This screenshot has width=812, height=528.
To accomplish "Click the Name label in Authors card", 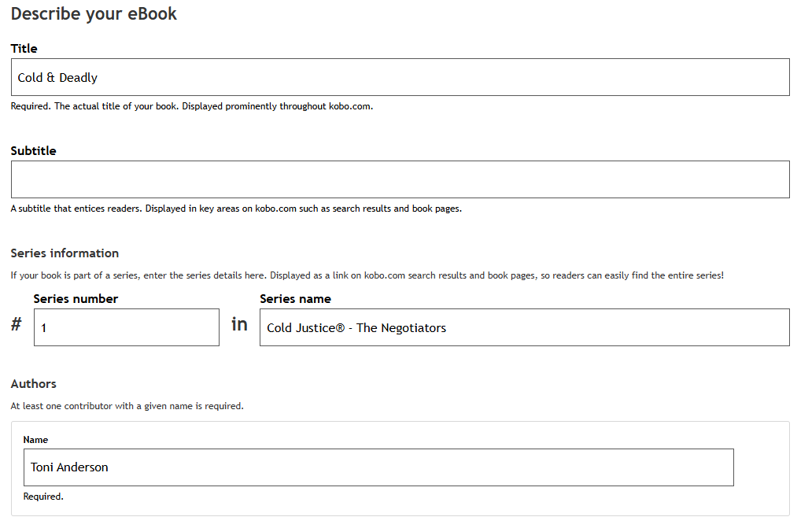I will [x=35, y=440].
